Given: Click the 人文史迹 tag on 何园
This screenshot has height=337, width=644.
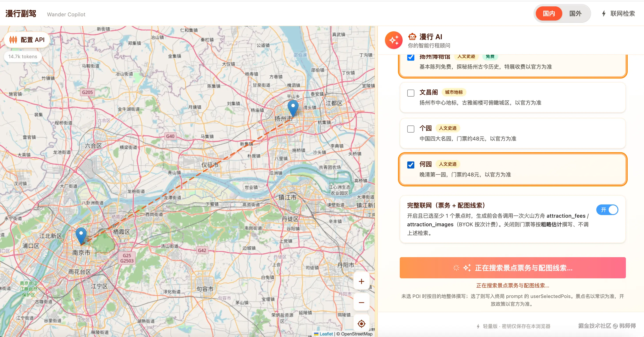Looking at the screenshot, I should tap(447, 164).
